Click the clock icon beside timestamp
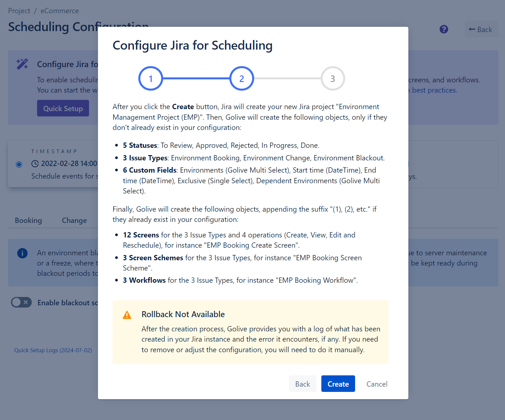This screenshot has height=420, width=505. pyautogui.click(x=35, y=163)
